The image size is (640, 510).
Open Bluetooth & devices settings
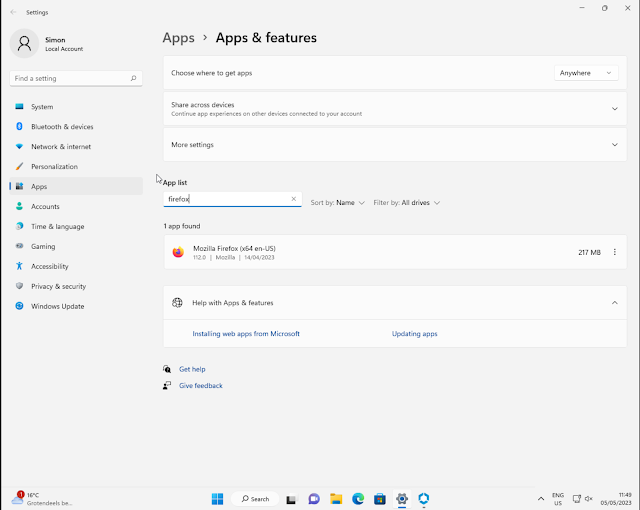coord(76,126)
